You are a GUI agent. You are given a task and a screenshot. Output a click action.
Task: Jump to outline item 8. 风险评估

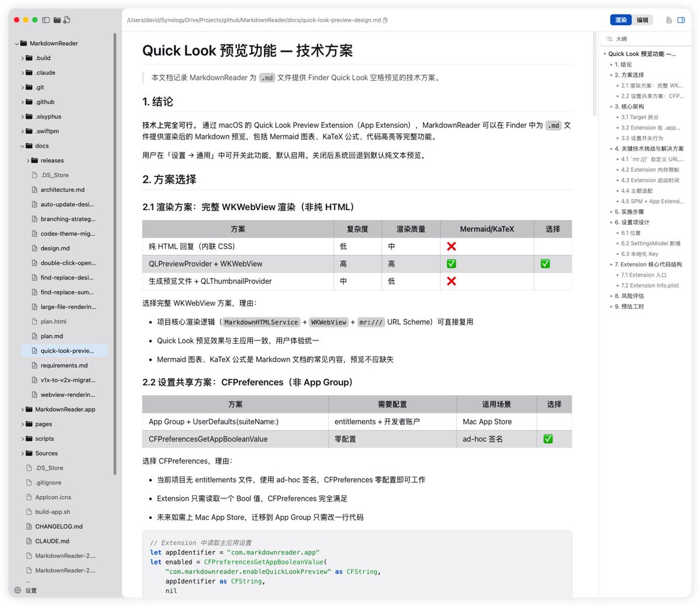[629, 296]
